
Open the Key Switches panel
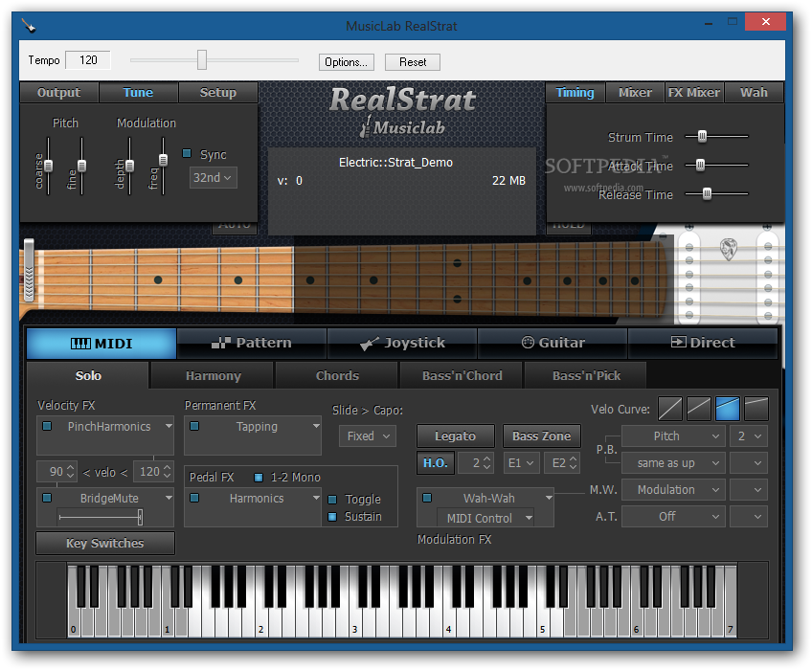(105, 543)
